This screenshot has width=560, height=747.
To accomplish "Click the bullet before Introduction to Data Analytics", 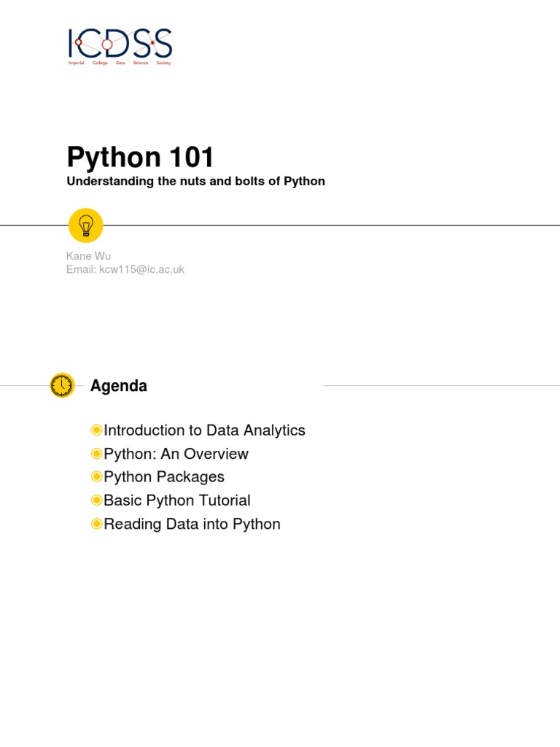I will [x=96, y=430].
